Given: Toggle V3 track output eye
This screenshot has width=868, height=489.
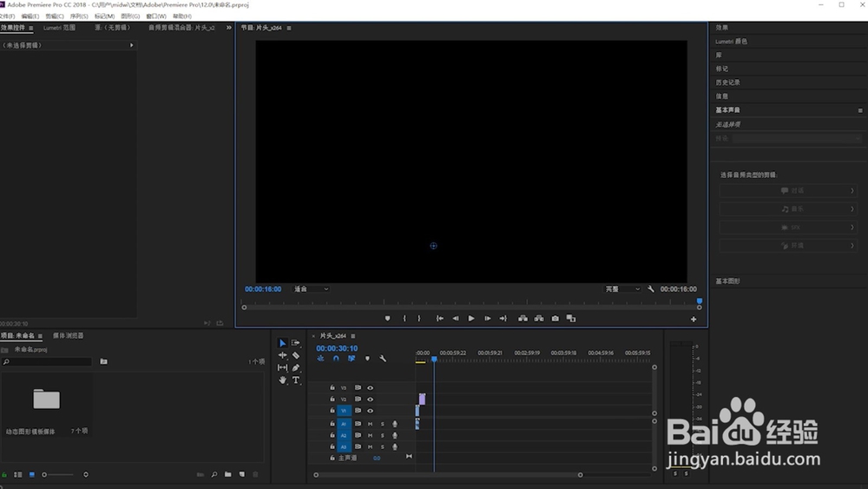Looking at the screenshot, I should coord(370,387).
